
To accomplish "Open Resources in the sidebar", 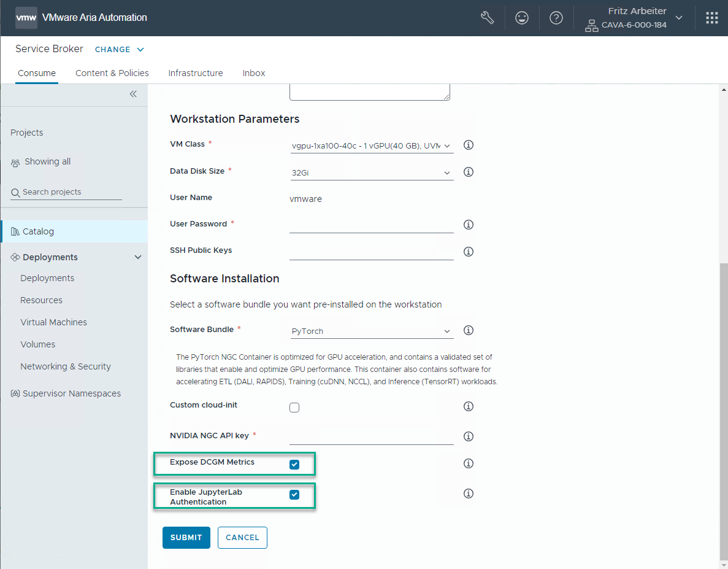I will (x=41, y=301).
